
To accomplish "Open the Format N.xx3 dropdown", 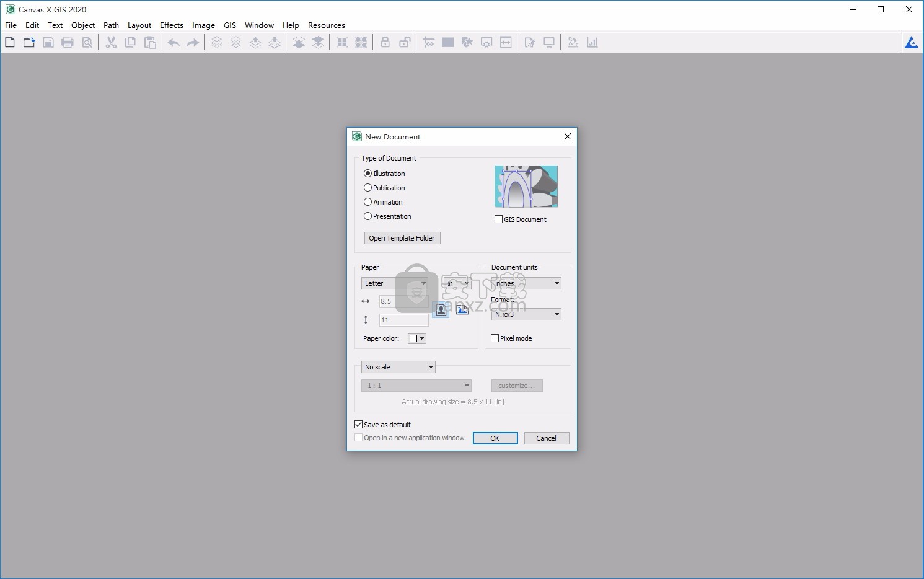I will [526, 314].
